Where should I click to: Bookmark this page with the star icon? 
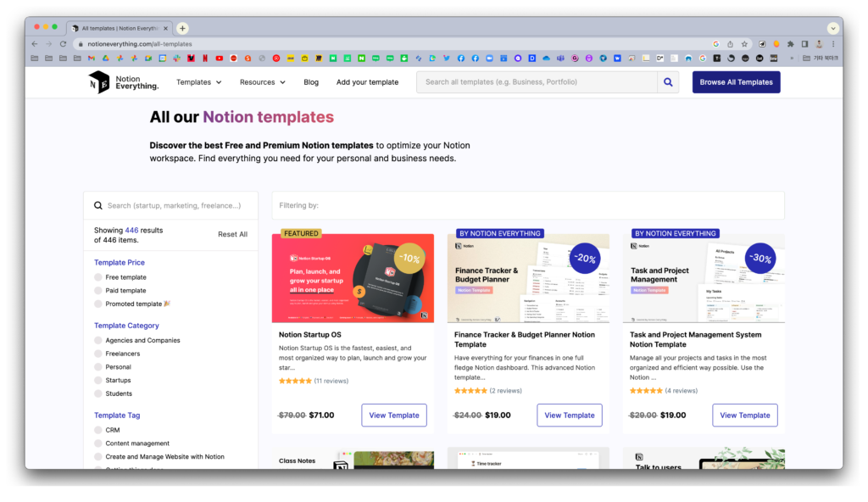(x=744, y=44)
